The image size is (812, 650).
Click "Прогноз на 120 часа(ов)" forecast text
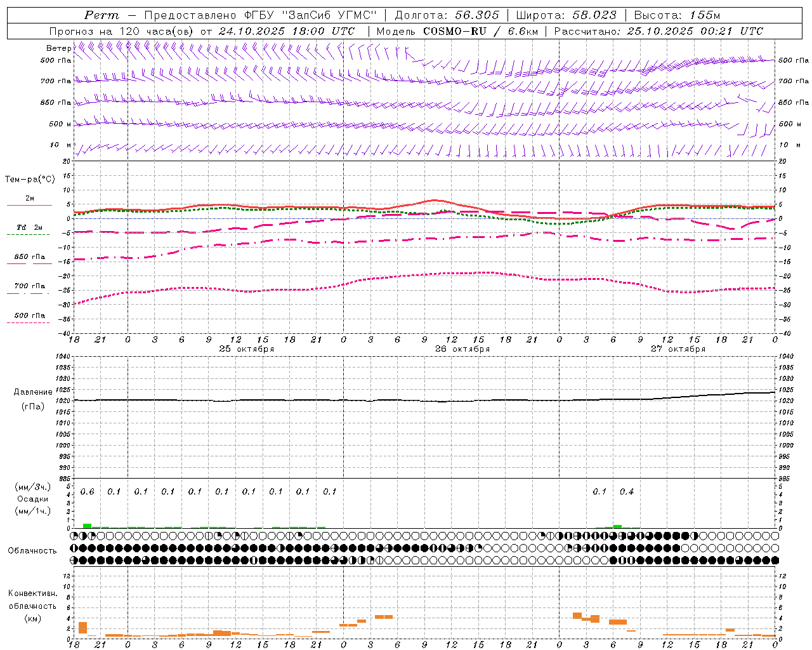coord(122,31)
